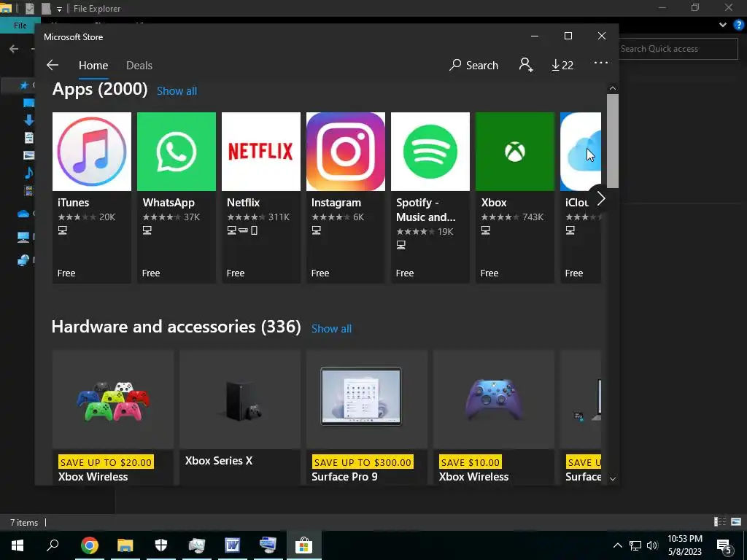Viewport: 747px width, 560px height.
Task: Advance apps carousel with right chevron
Action: pyautogui.click(x=601, y=198)
